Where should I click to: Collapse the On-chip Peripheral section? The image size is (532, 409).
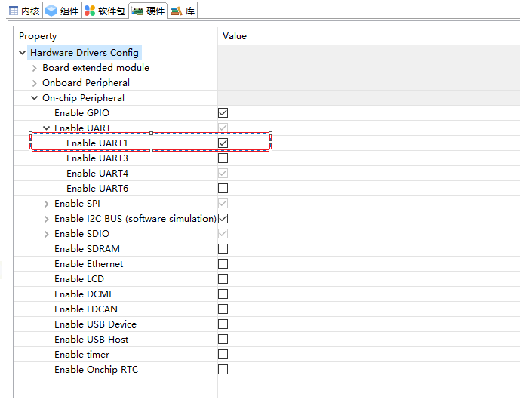pyautogui.click(x=34, y=98)
